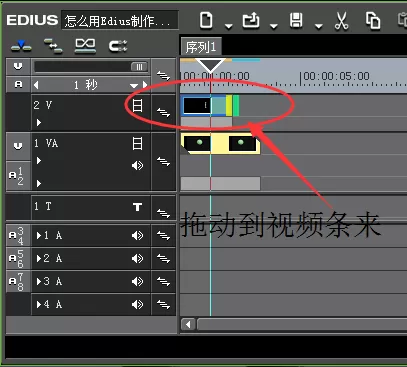Expand the 1 VA audio waveform triangle

pos(39,183)
